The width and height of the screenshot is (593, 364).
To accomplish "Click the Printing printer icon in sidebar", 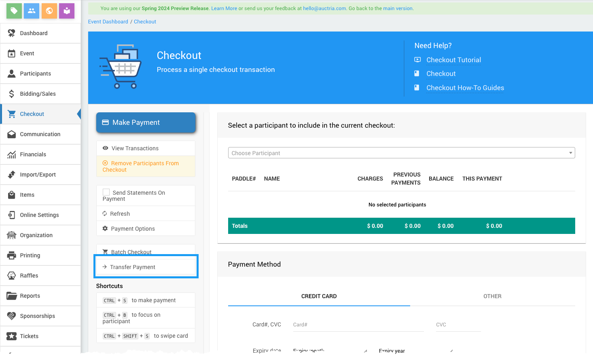I will (x=12, y=255).
